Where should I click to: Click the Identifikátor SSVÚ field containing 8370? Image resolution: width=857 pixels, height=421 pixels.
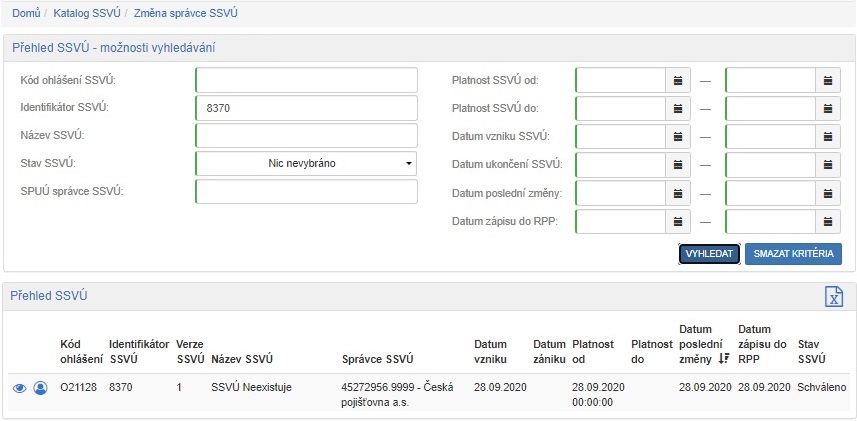(306, 108)
